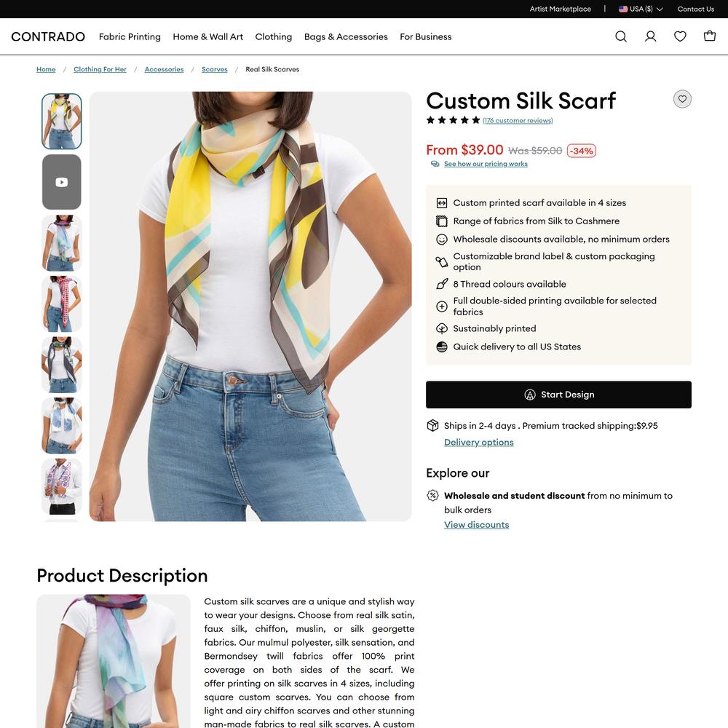Open wishlist heart icon in header
This screenshot has width=728, height=728.
click(x=680, y=36)
